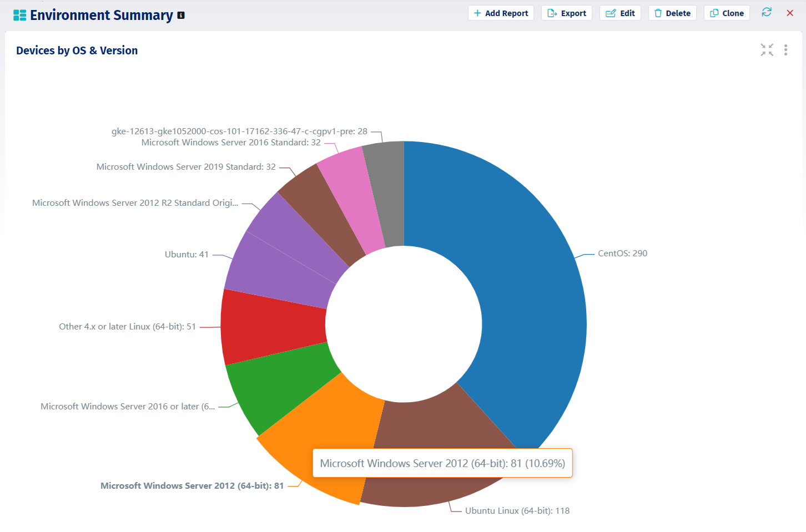Export the Environment Summary dashboard

click(x=567, y=13)
